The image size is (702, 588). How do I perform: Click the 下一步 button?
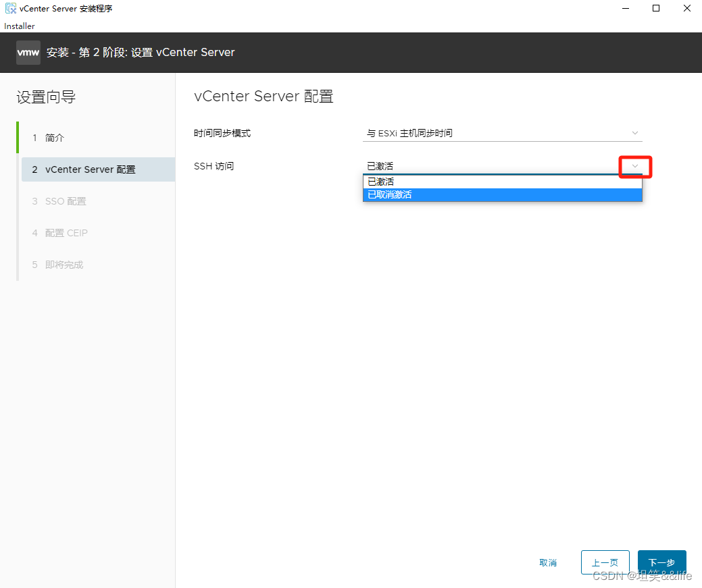pyautogui.click(x=661, y=562)
